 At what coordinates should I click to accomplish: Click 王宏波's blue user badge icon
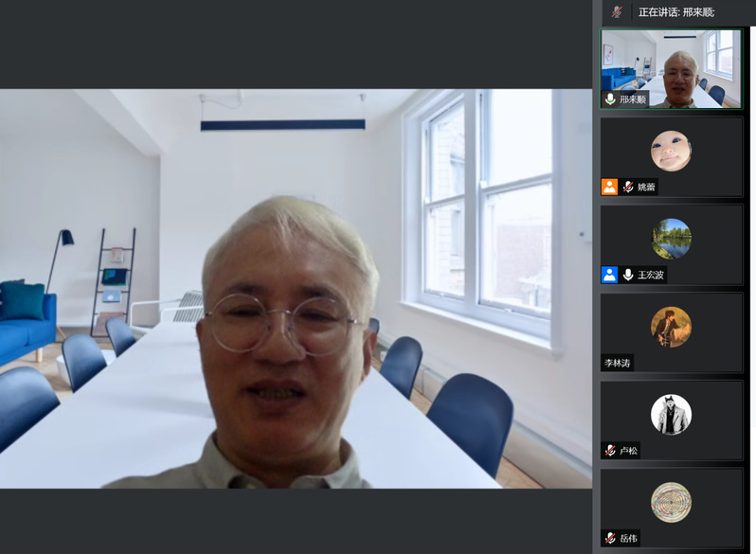[x=609, y=275]
